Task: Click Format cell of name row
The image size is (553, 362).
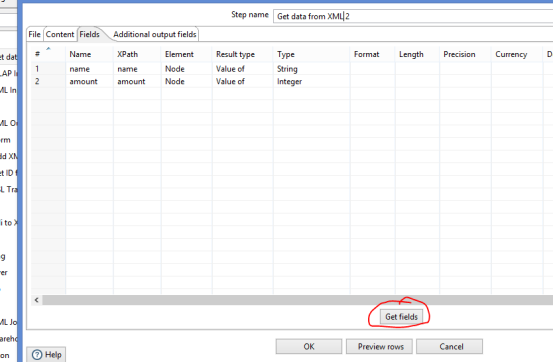Action: [x=373, y=69]
